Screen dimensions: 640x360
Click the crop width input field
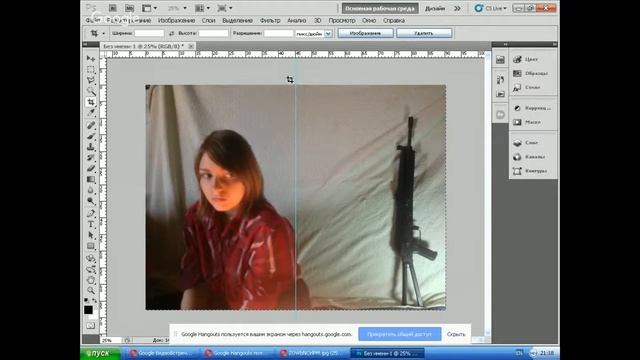149,33
